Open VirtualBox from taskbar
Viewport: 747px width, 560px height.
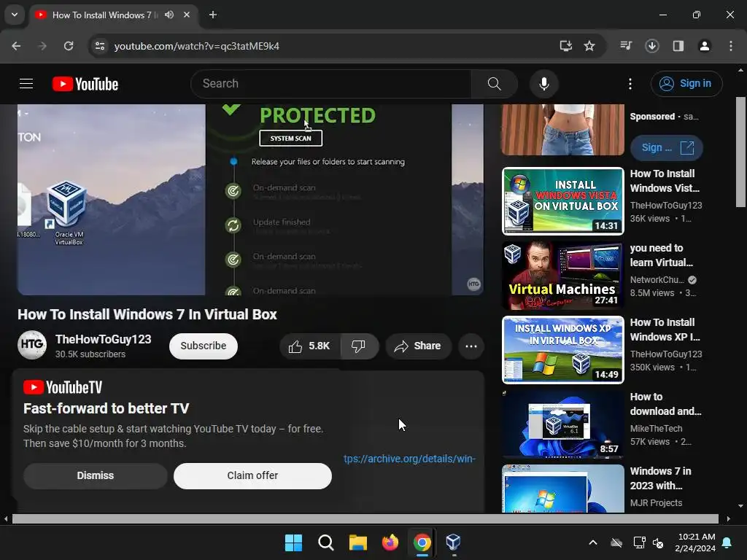pyautogui.click(x=453, y=542)
